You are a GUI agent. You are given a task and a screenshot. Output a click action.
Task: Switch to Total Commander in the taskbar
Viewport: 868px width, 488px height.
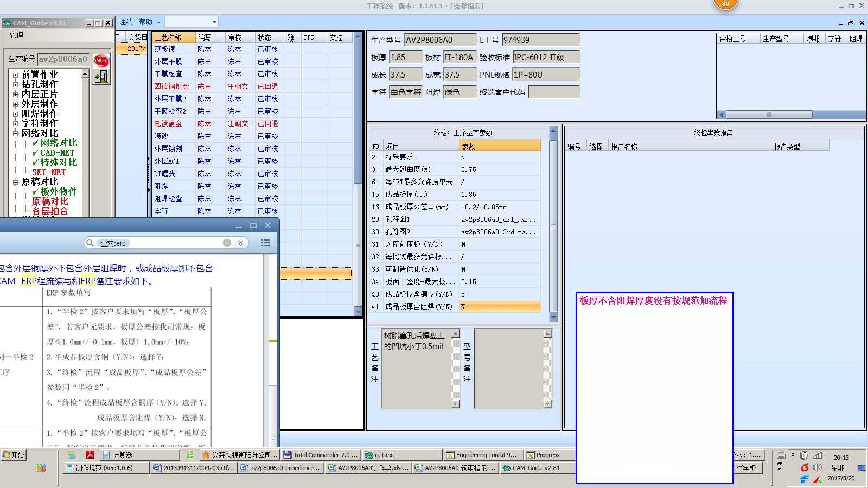coord(321,455)
